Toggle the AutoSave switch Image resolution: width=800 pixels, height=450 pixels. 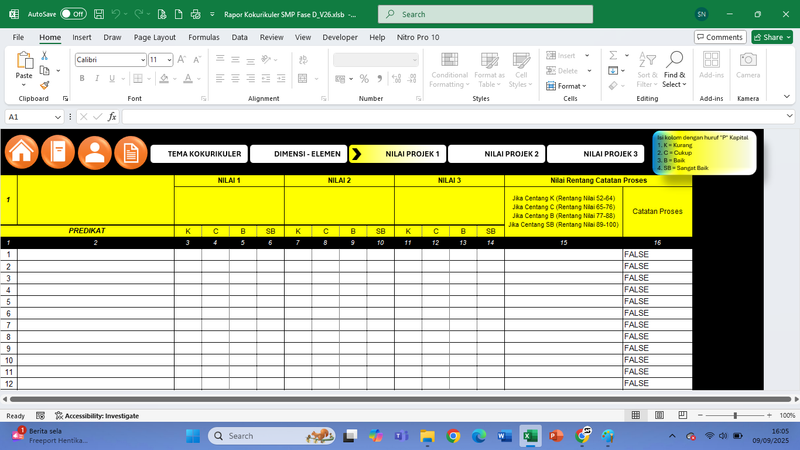click(72, 15)
